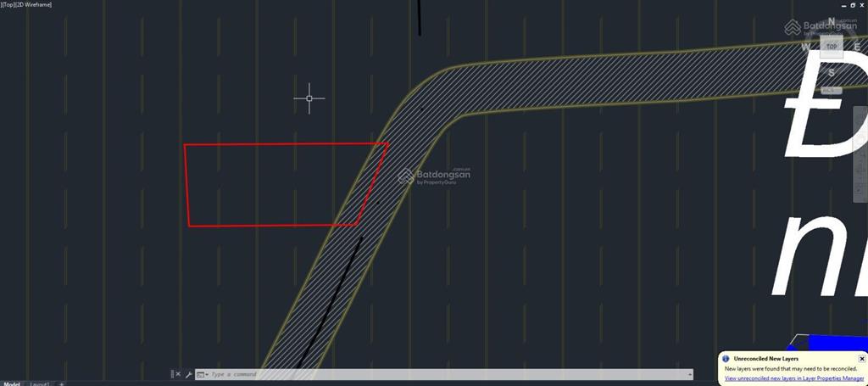
Task: Dismiss the Unreconciled New Layers notification
Action: (861, 359)
